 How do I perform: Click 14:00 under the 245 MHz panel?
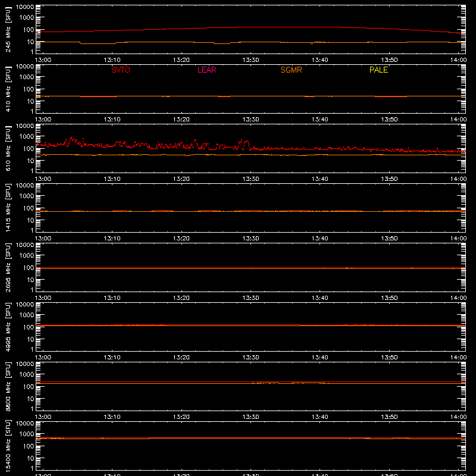458,60
